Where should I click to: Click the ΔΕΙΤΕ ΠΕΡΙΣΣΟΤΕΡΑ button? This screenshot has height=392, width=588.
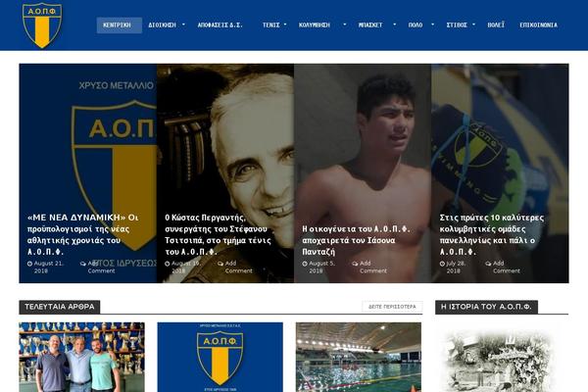click(392, 307)
